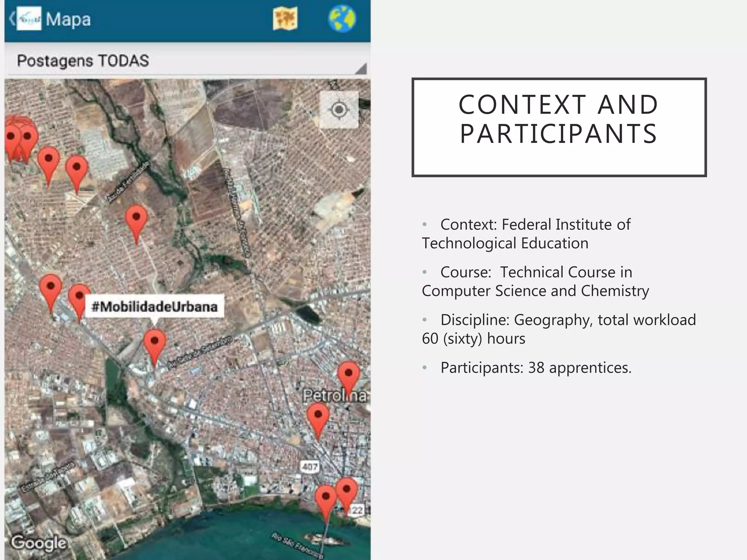The height and width of the screenshot is (560, 747).
Task: Tap the red pin above Petrolina label
Action: tap(348, 375)
